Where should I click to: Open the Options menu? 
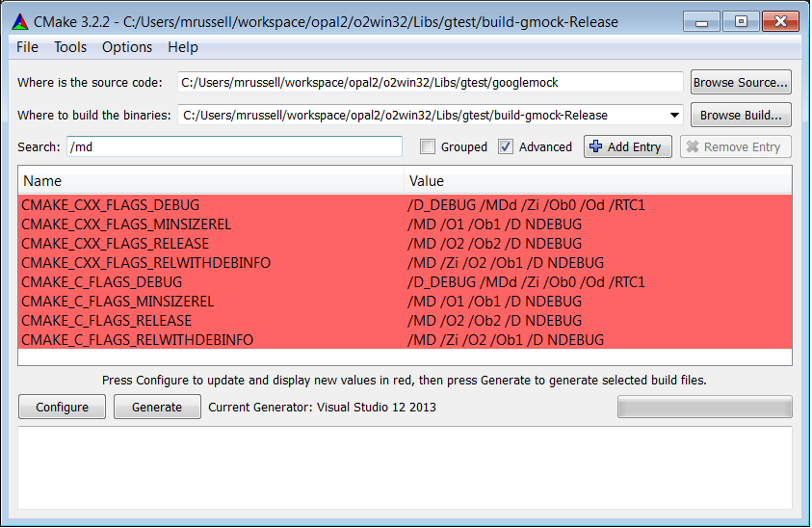click(127, 47)
